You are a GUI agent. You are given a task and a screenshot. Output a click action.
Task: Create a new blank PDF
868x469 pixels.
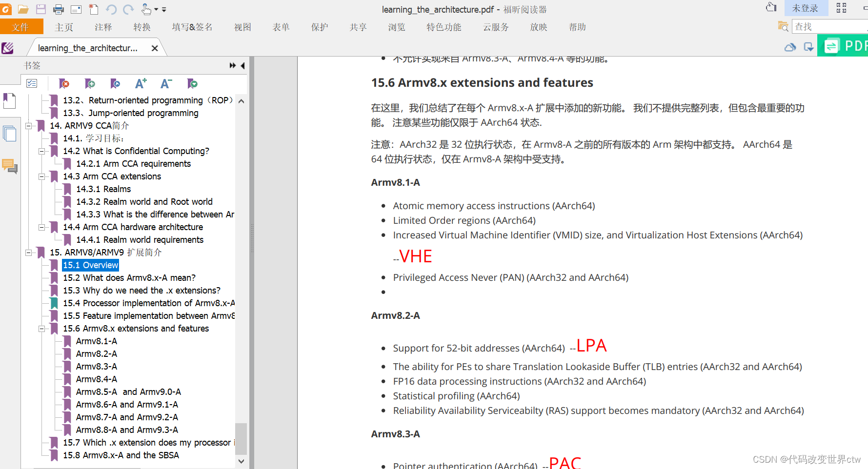(94, 9)
